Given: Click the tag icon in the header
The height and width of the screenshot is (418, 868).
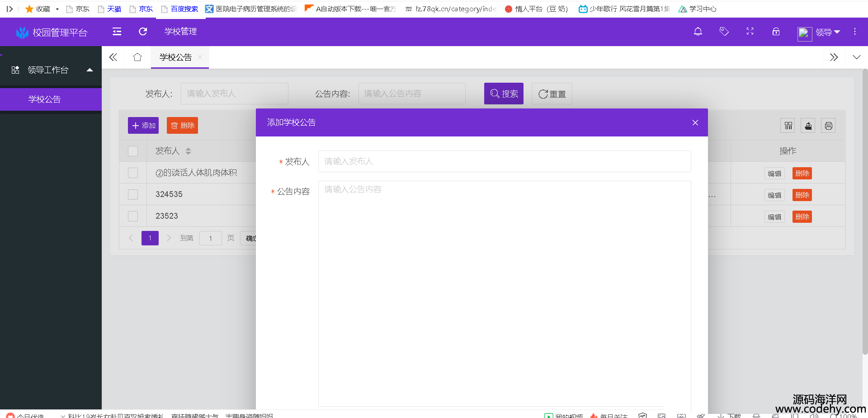Looking at the screenshot, I should pyautogui.click(x=724, y=32).
